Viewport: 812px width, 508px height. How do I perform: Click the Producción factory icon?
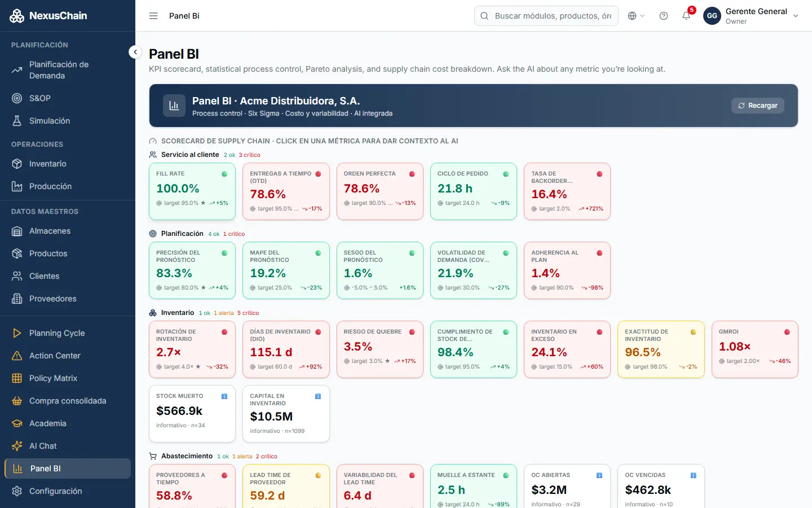tap(17, 186)
